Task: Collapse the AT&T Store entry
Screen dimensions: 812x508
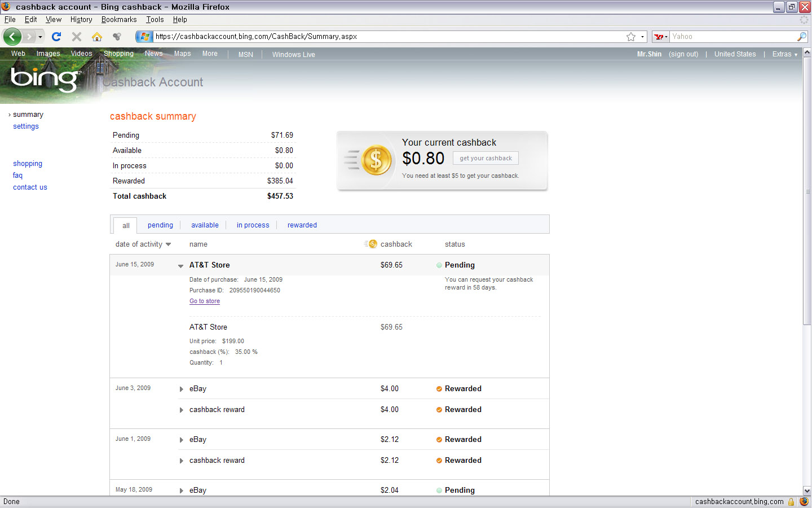Action: pos(180,265)
